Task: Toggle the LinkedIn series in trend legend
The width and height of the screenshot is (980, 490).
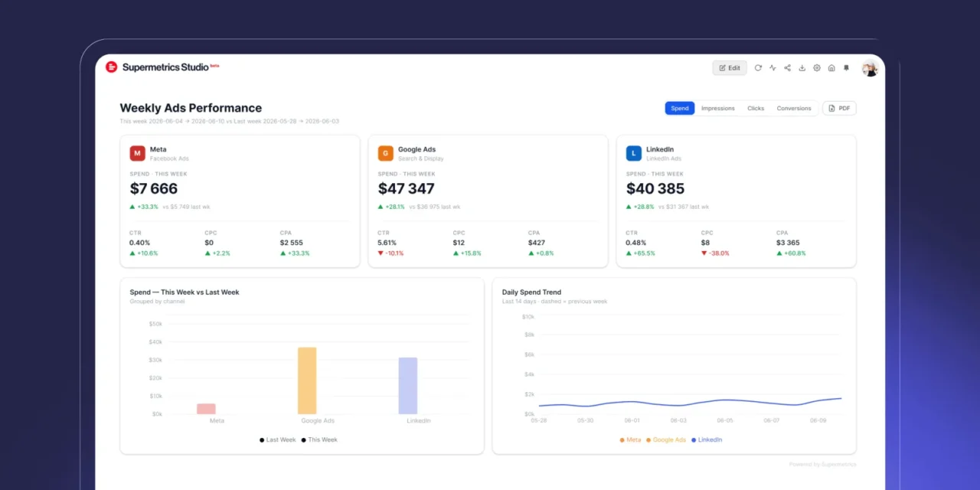Action: coord(707,439)
